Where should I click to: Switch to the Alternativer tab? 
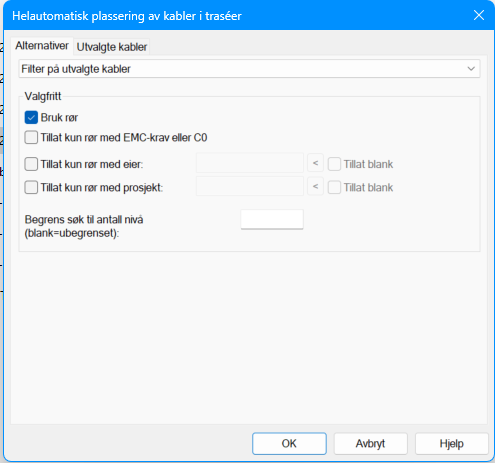42,46
